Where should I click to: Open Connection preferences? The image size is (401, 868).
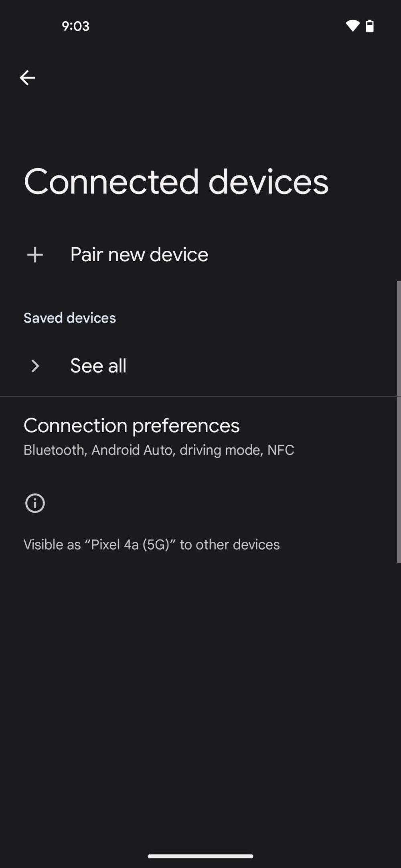(132, 425)
